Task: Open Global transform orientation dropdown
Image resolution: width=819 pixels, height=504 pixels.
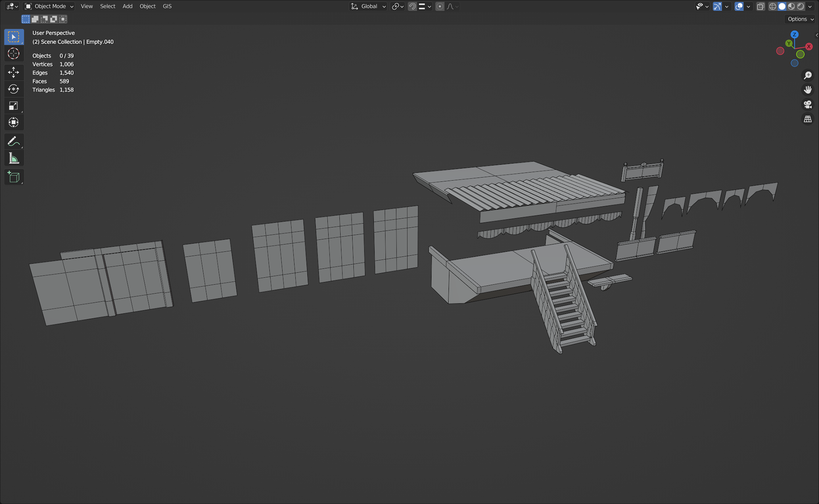Action: pyautogui.click(x=369, y=6)
